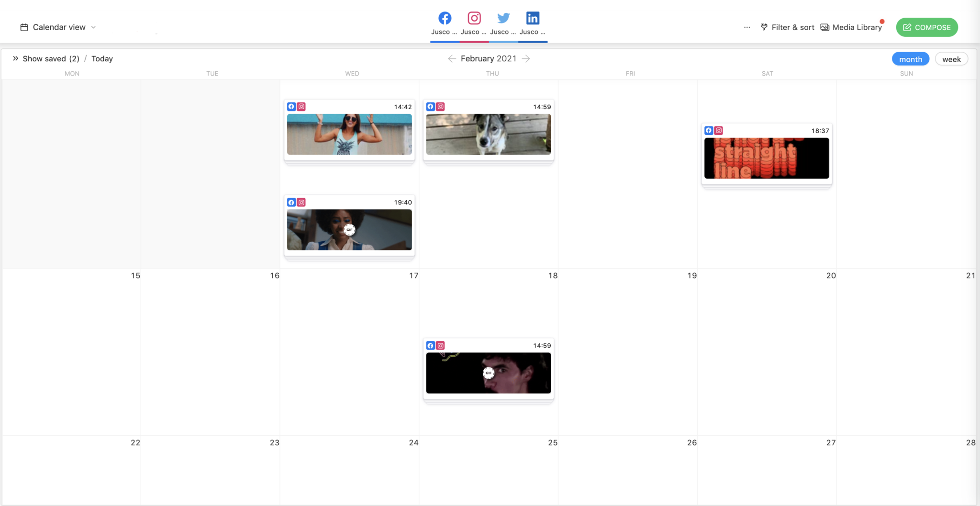Switch to week view

[x=951, y=58]
